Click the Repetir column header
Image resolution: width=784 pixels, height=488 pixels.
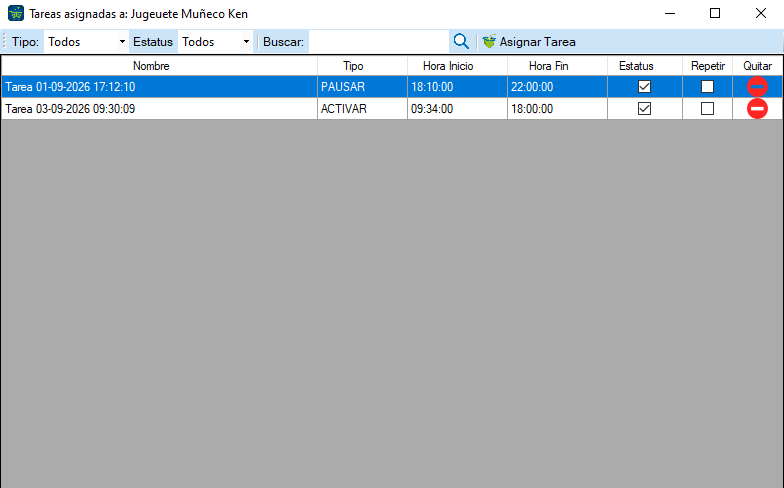click(x=707, y=66)
